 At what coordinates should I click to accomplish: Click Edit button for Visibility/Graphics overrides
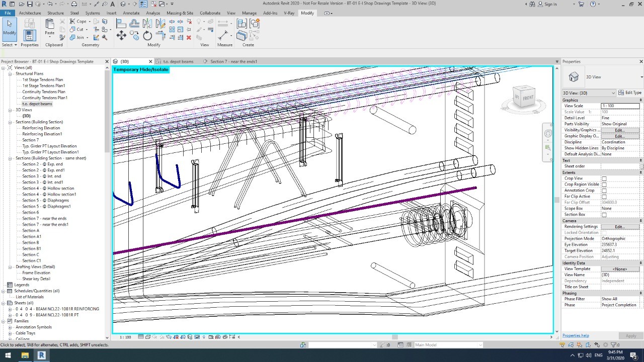(619, 130)
